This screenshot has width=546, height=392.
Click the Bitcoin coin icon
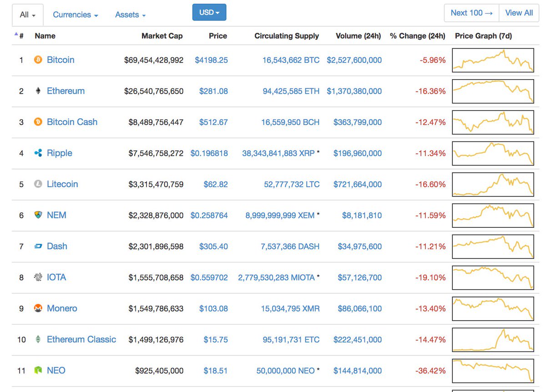[x=38, y=60]
